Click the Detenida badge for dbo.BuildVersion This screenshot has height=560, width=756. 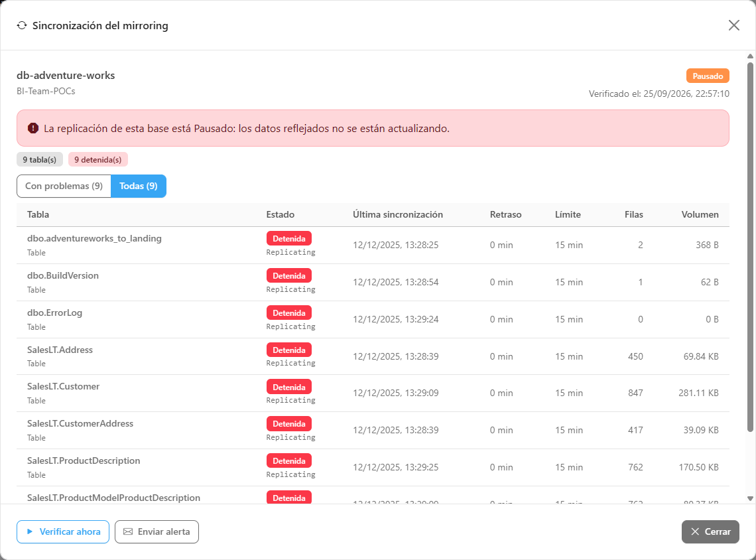(x=289, y=276)
